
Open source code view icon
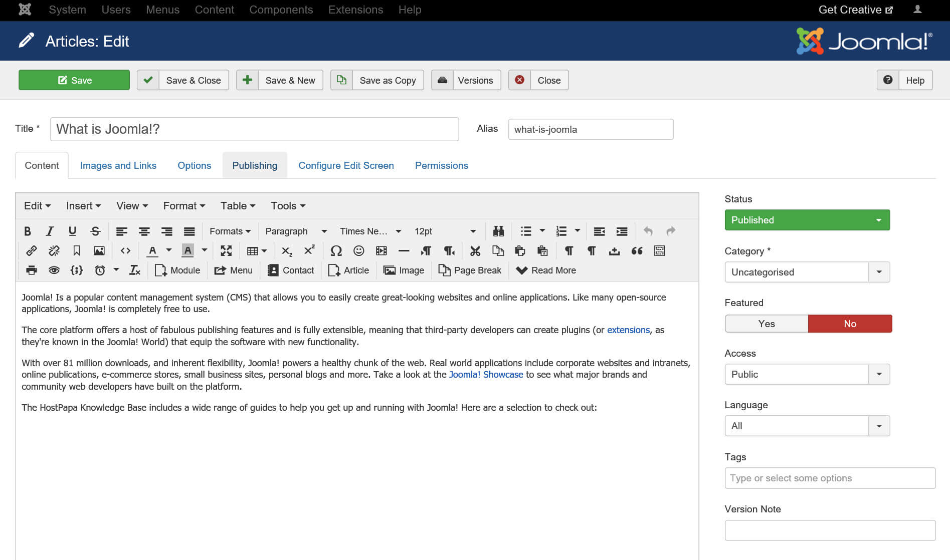(x=125, y=250)
